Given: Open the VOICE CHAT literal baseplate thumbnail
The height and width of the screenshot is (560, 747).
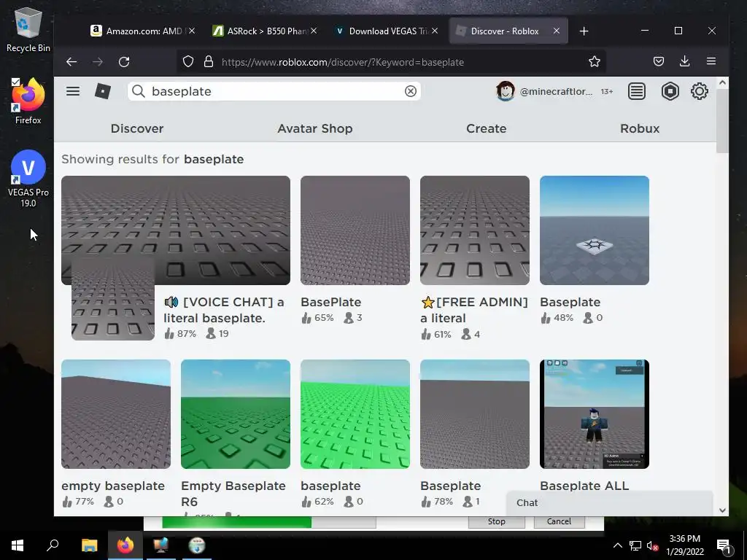Looking at the screenshot, I should [x=175, y=230].
